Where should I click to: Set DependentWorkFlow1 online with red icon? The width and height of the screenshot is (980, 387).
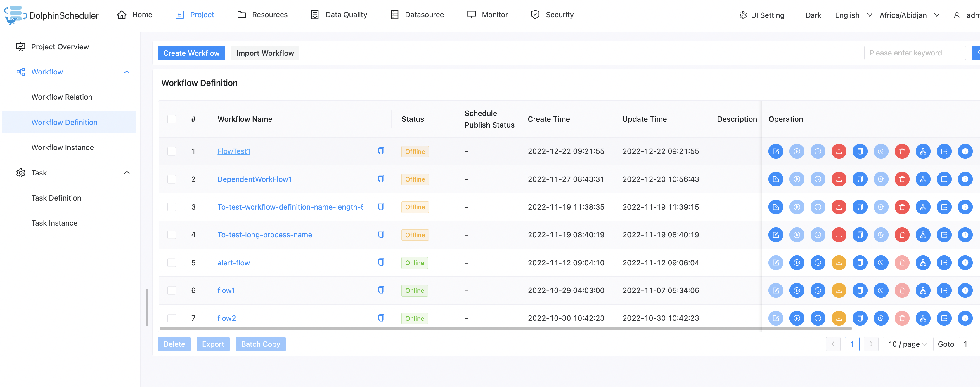(x=839, y=179)
